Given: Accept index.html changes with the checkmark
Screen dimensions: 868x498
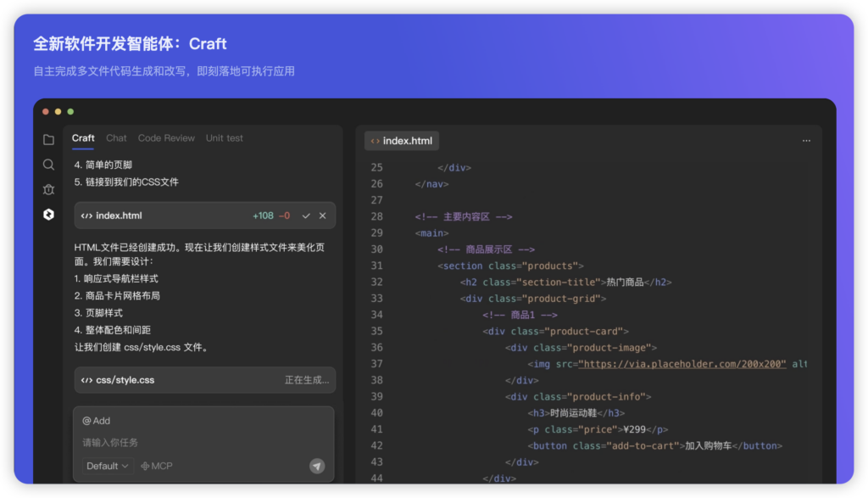Looking at the screenshot, I should (306, 215).
